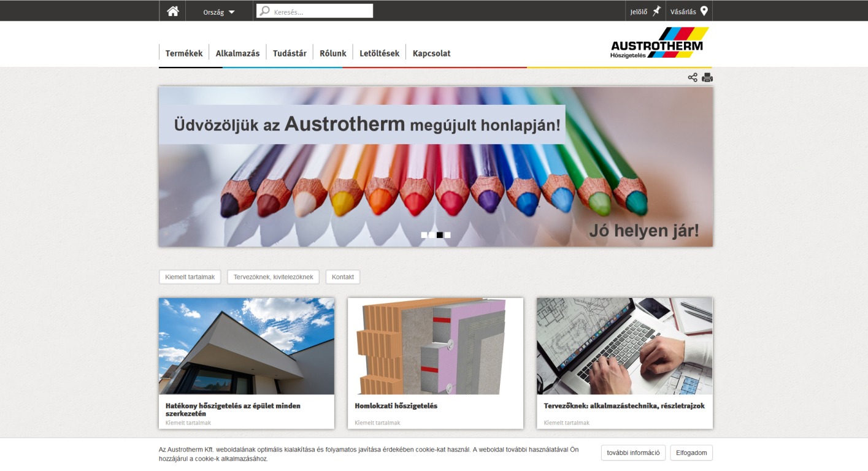Click 'Kiemelt tartalmak' label under Hatékony hőszigetelés
Screen dimensions: 868x471
(x=188, y=423)
